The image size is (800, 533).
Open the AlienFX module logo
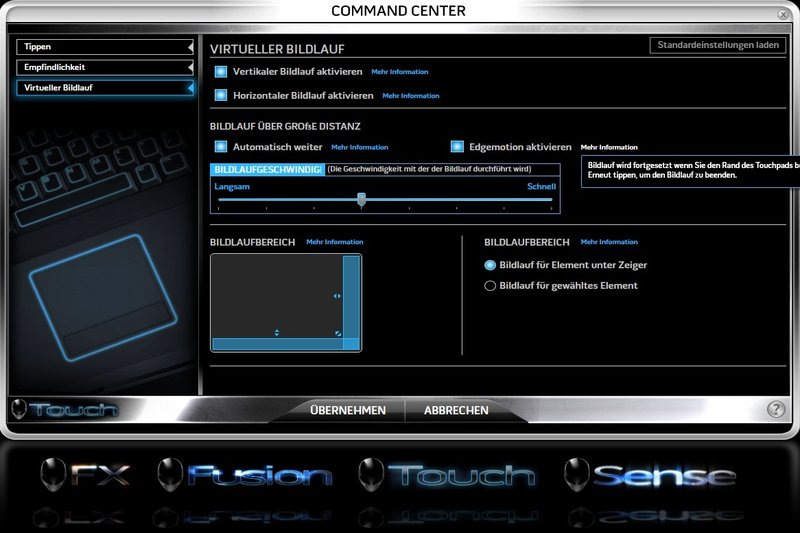85,474
